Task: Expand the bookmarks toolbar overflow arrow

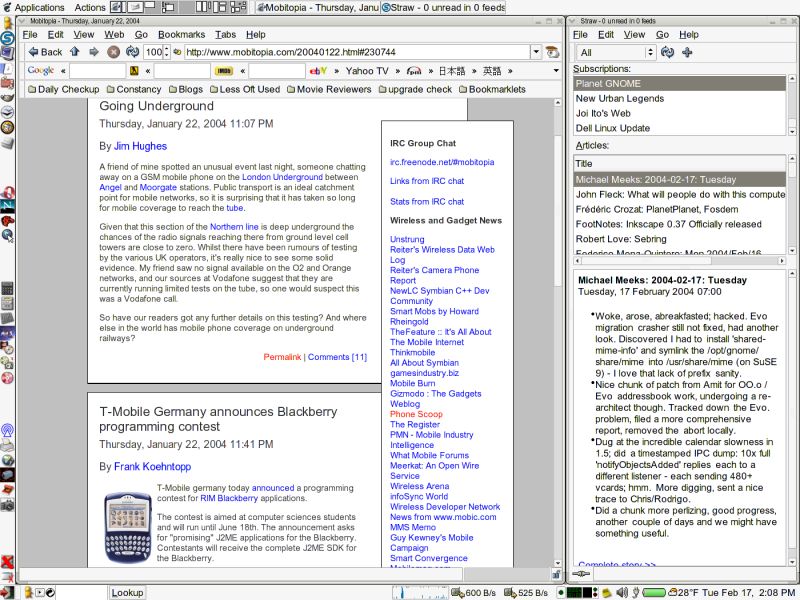Action: click(556, 71)
